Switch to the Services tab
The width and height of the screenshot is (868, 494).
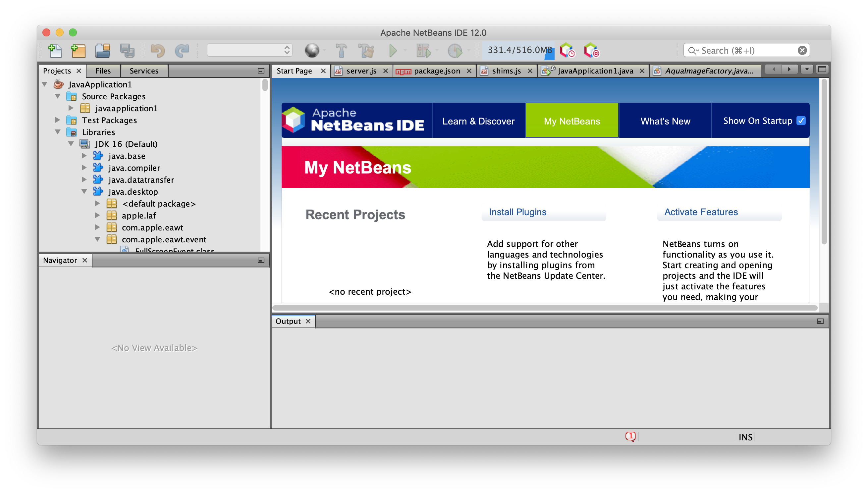144,71
